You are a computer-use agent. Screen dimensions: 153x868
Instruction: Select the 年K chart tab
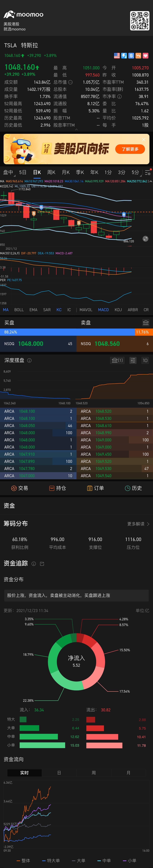pos(94,172)
